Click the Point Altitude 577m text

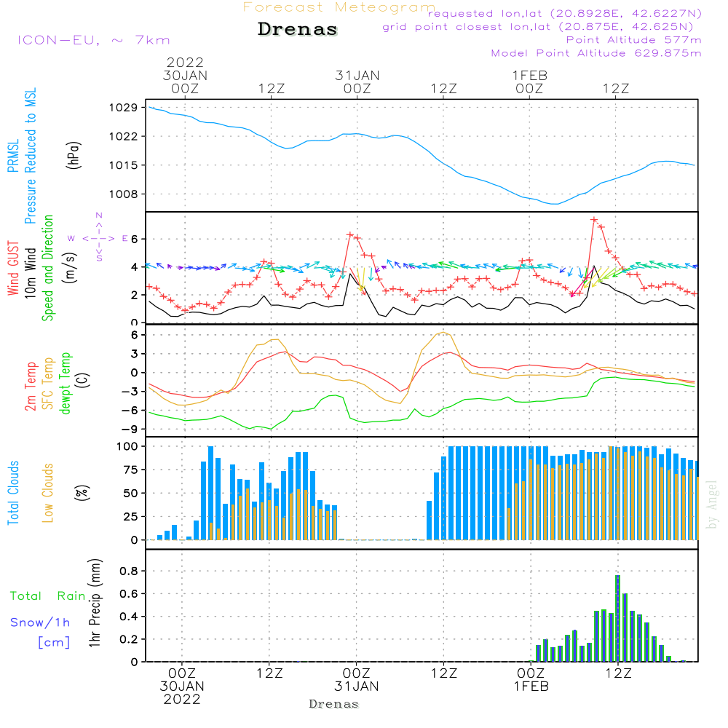tap(633, 40)
